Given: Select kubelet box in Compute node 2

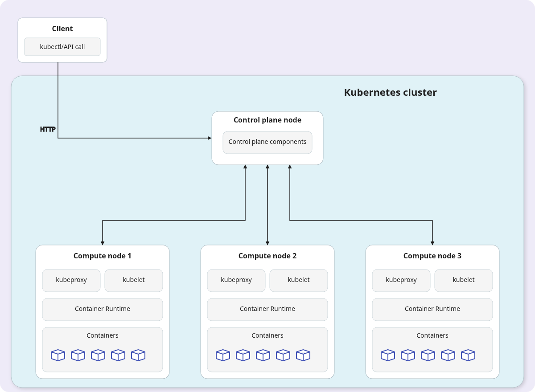Looking at the screenshot, I should tap(299, 281).
